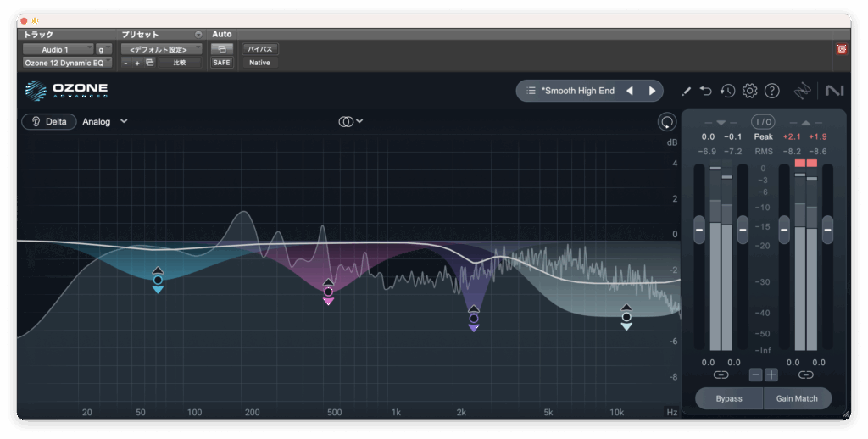Click the pencil edit icon
The height and width of the screenshot is (439, 868).
(686, 91)
